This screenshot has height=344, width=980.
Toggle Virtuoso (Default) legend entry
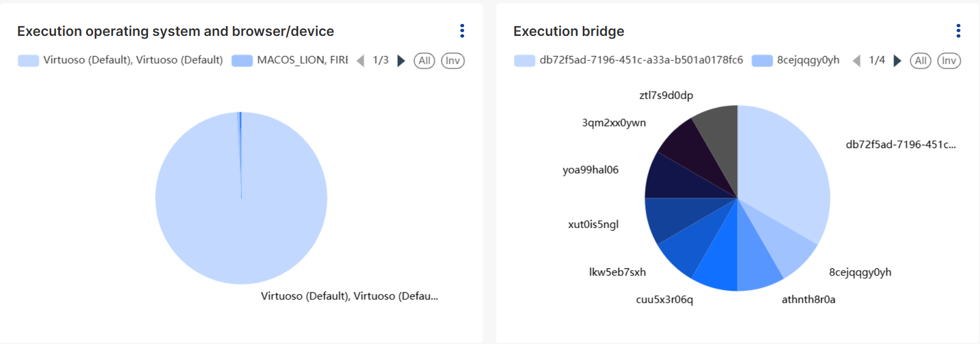click(x=120, y=60)
